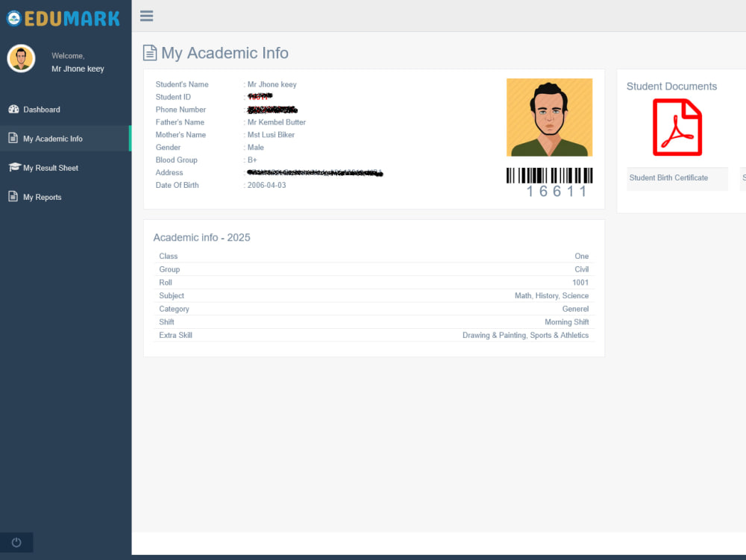The width and height of the screenshot is (746, 560).
Task: Click the graduation cap icon
Action: 14,167
